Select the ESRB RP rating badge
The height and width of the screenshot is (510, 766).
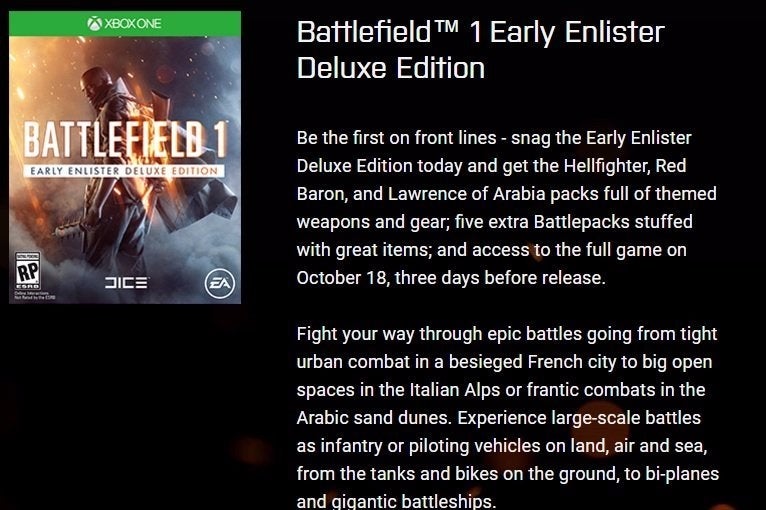(x=27, y=271)
